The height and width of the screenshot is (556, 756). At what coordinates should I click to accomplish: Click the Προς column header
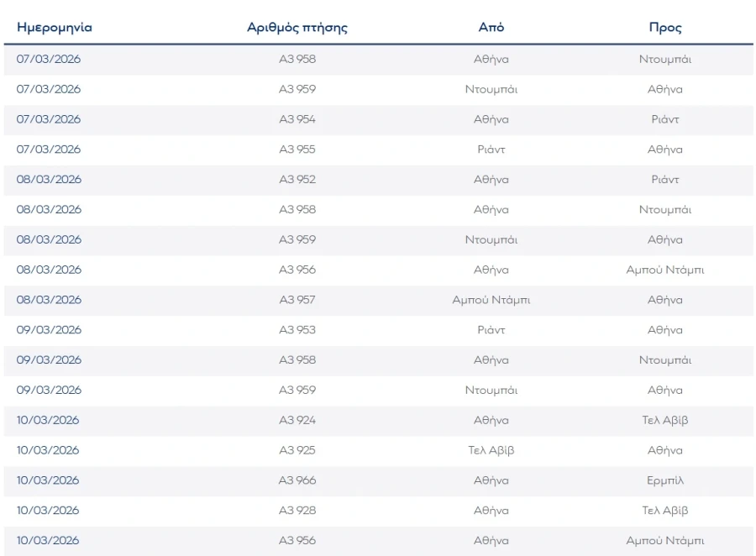665,28
